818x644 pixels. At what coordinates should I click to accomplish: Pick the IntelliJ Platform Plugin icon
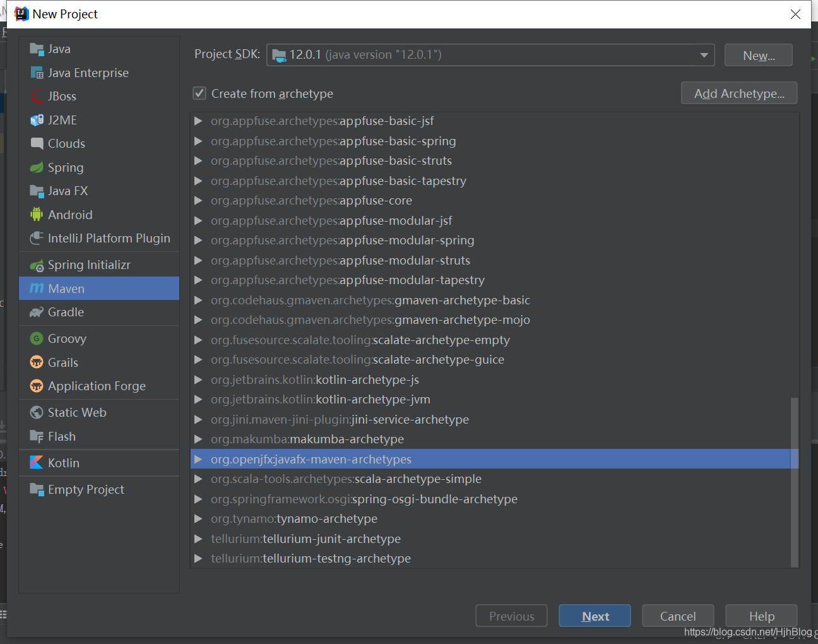click(x=37, y=239)
